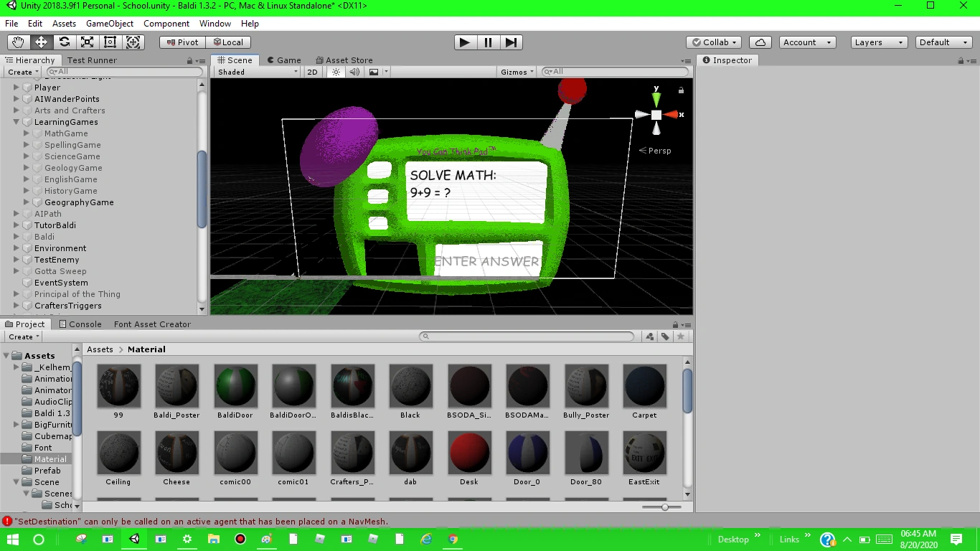Toggle the Pause button
Screen dimensions: 980x551
pyautogui.click(x=488, y=42)
